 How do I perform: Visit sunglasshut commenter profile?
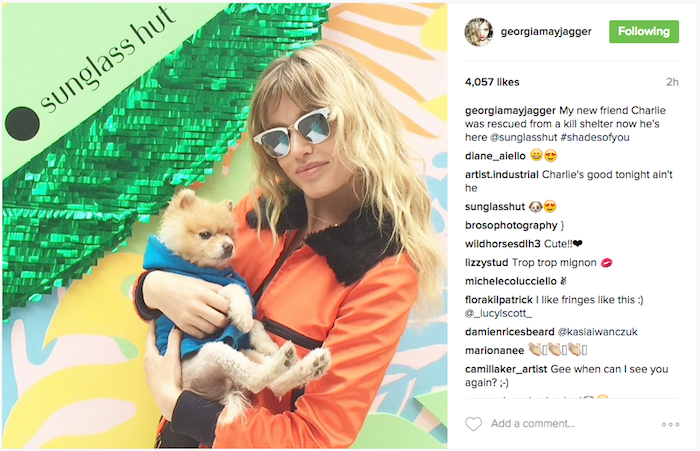(x=495, y=207)
